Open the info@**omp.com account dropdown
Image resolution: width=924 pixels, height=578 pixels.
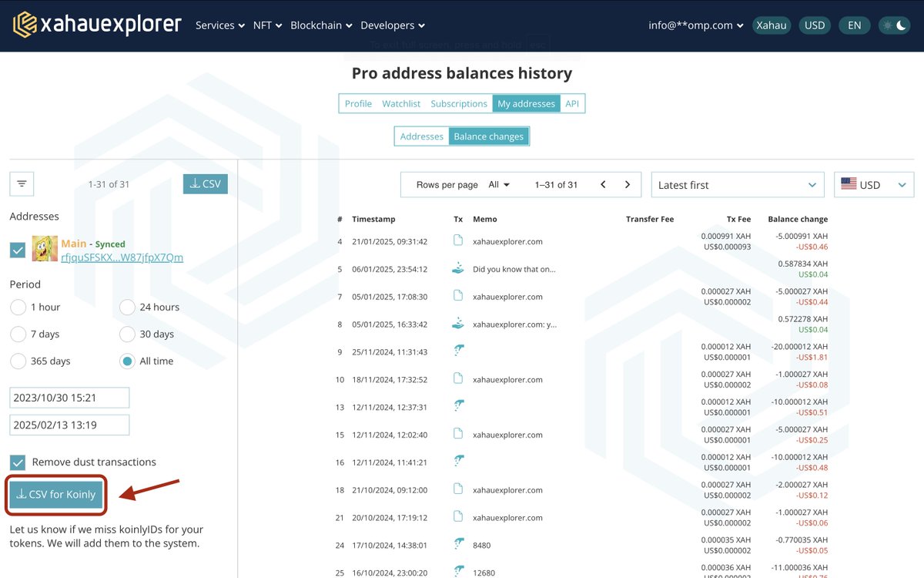[x=696, y=25]
